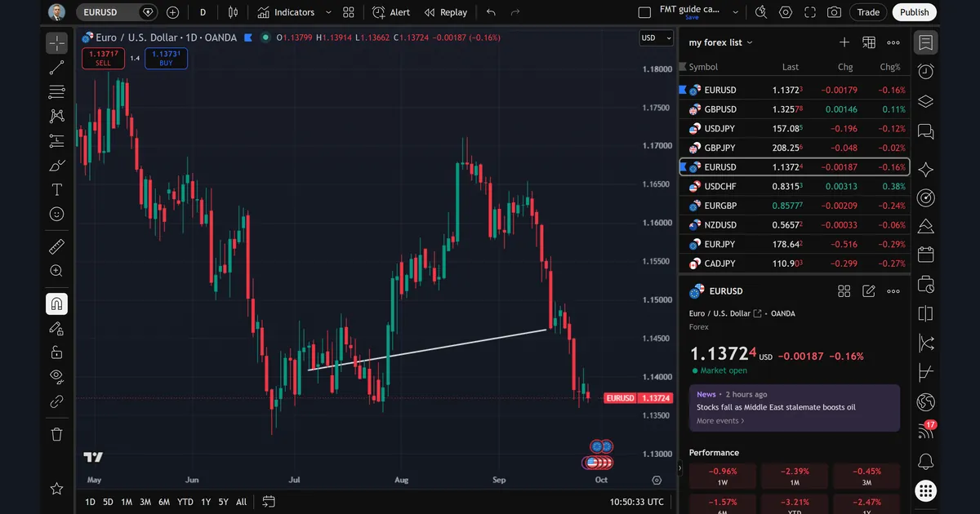This screenshot has width=980, height=514.
Task: Select NZDUSD in the watchlist
Action: pos(794,225)
